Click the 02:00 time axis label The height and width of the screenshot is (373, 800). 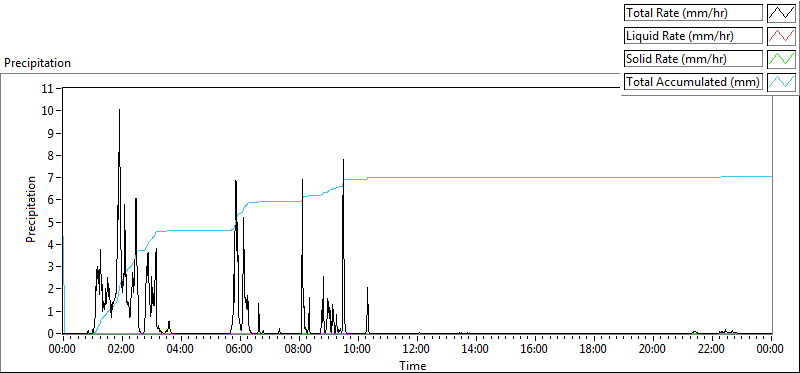tap(122, 350)
